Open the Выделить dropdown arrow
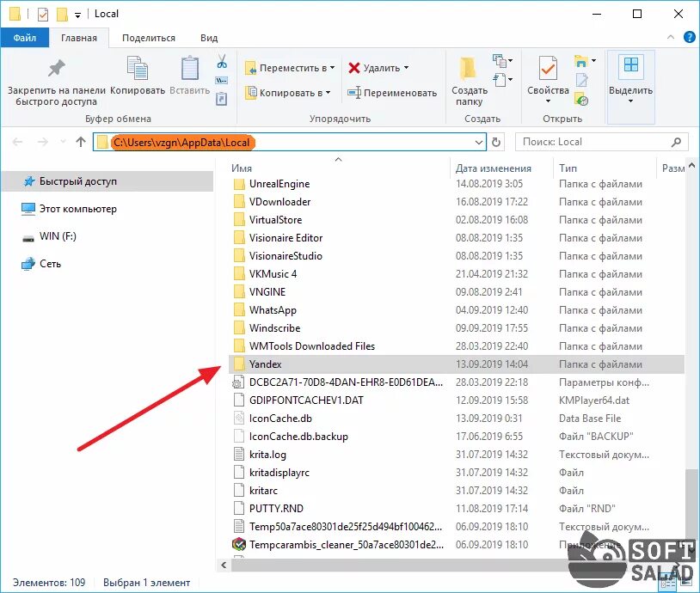 [x=630, y=101]
